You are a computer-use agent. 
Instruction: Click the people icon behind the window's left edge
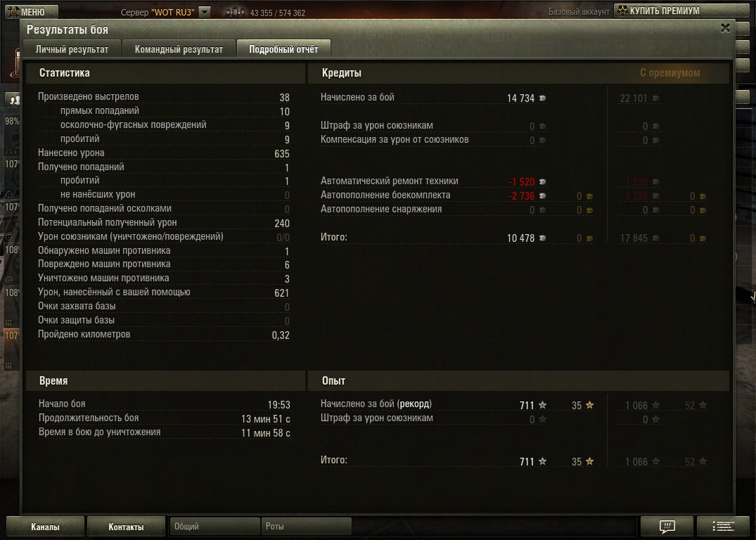coord(15,100)
